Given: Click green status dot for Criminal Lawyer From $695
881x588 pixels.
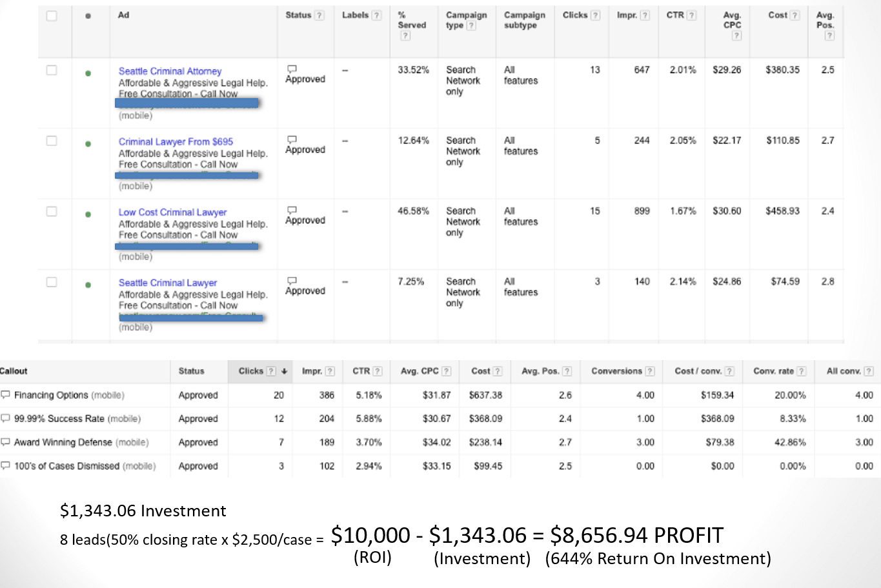Looking at the screenshot, I should 88,144.
